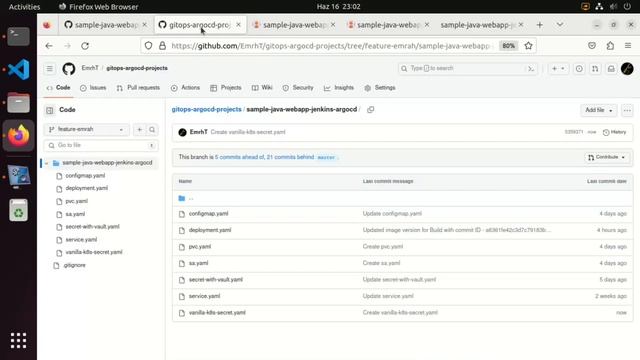Open a new browser tab

point(540,25)
